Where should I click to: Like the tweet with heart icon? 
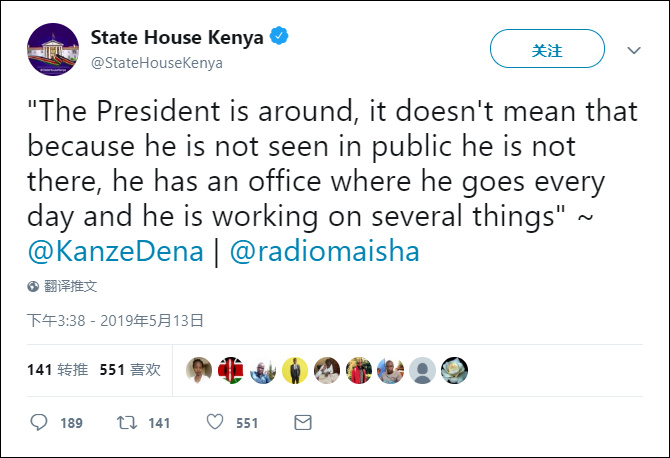tap(214, 423)
